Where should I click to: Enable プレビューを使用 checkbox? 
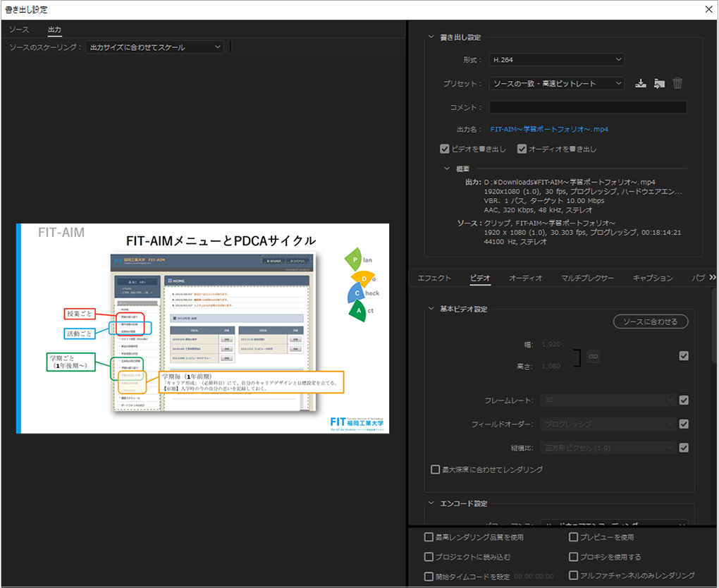click(x=573, y=537)
